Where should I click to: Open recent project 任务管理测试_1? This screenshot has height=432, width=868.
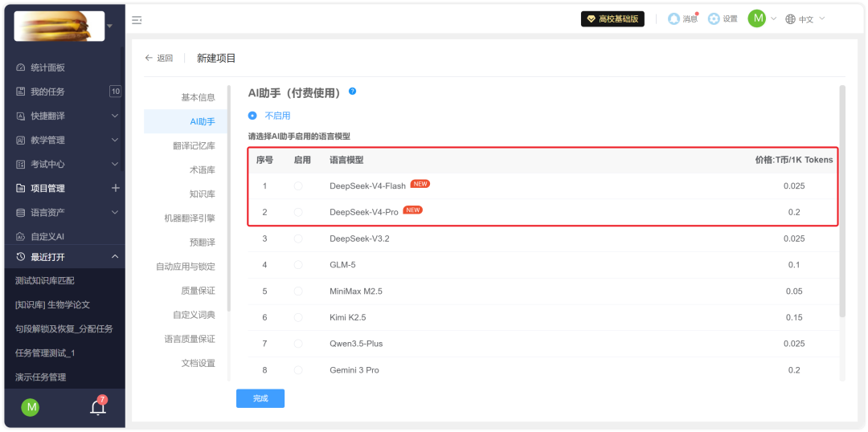tap(45, 353)
